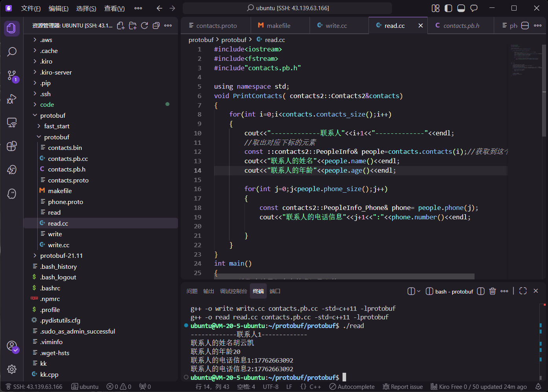
Task: Open the new terminal launch profile dropdown
Action: [x=419, y=291]
